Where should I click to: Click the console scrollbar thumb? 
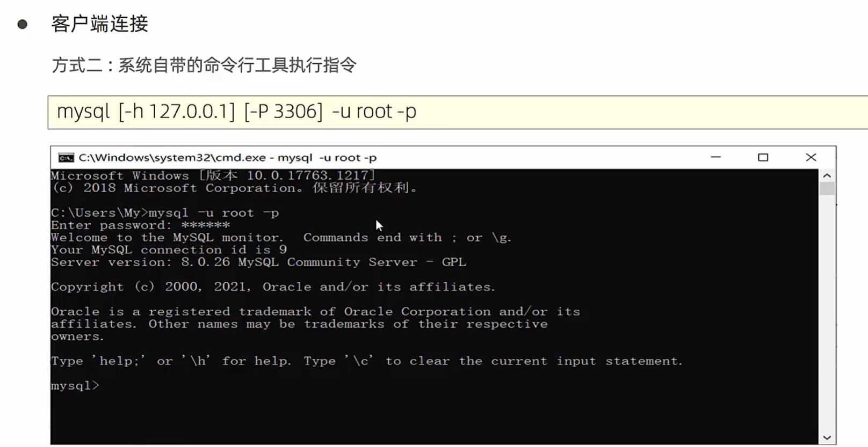[x=827, y=188]
